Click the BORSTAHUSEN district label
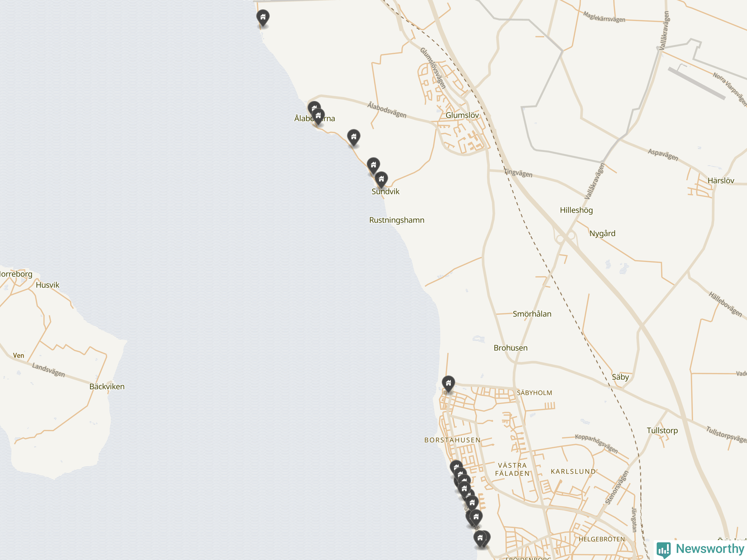 click(x=452, y=440)
